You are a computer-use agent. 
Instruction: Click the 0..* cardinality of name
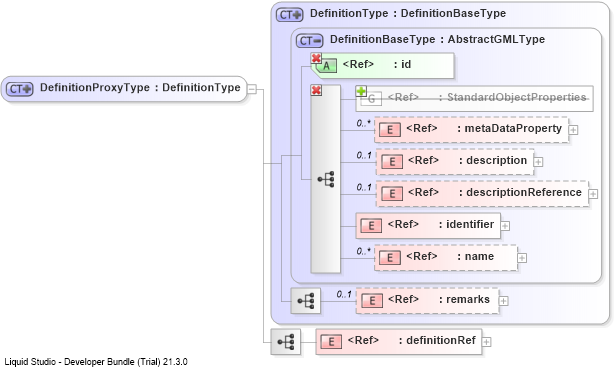[x=363, y=251]
